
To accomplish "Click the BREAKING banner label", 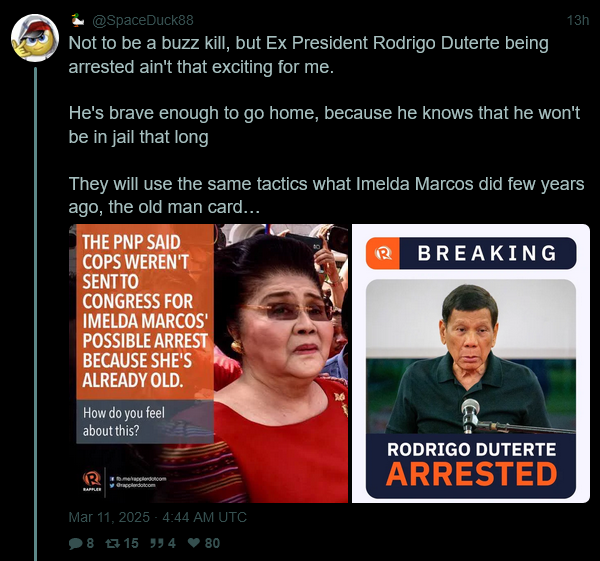I will 487,253.
